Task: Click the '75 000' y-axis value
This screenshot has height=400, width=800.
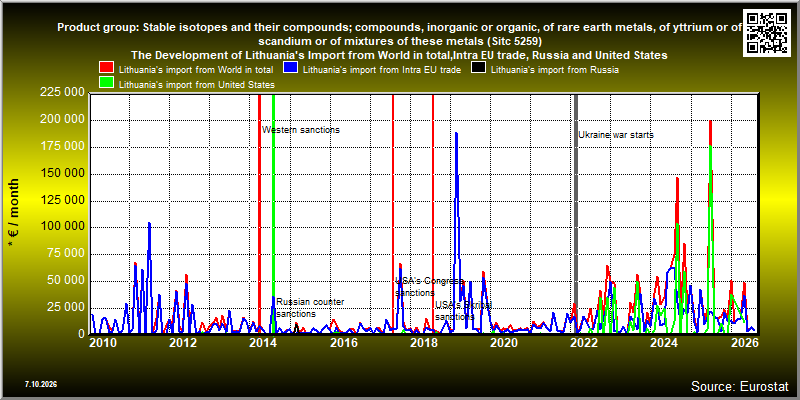Action: pyautogui.click(x=65, y=254)
